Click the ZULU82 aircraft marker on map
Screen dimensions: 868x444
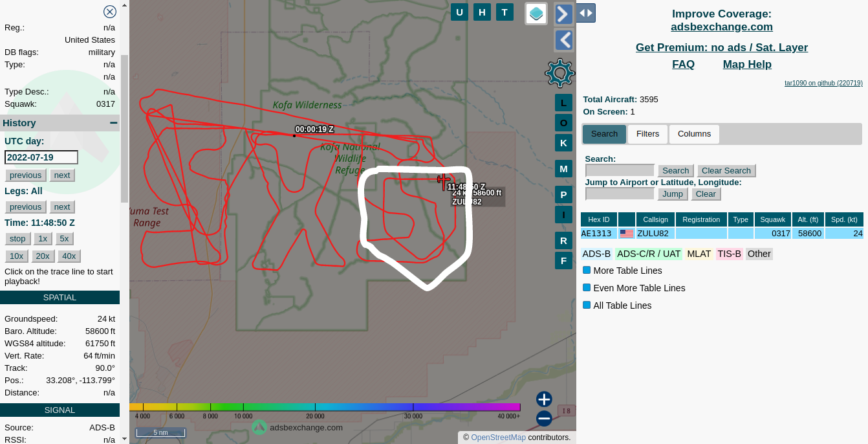pos(444,179)
